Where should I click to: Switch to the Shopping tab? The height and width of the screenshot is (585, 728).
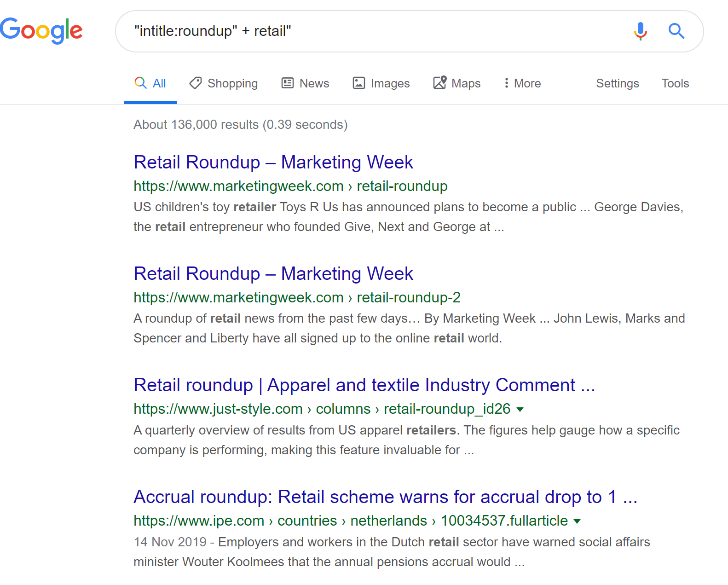click(x=224, y=83)
